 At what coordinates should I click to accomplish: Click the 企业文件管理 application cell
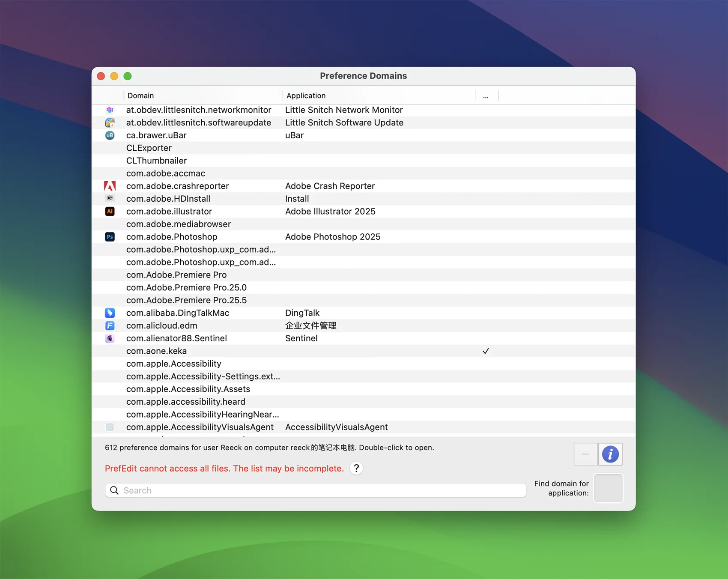point(311,325)
